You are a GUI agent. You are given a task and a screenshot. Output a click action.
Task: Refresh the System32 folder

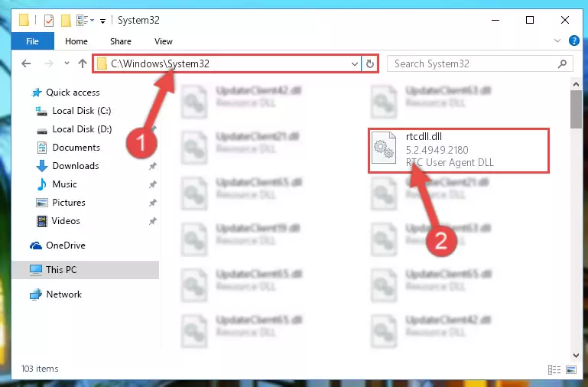click(x=370, y=63)
